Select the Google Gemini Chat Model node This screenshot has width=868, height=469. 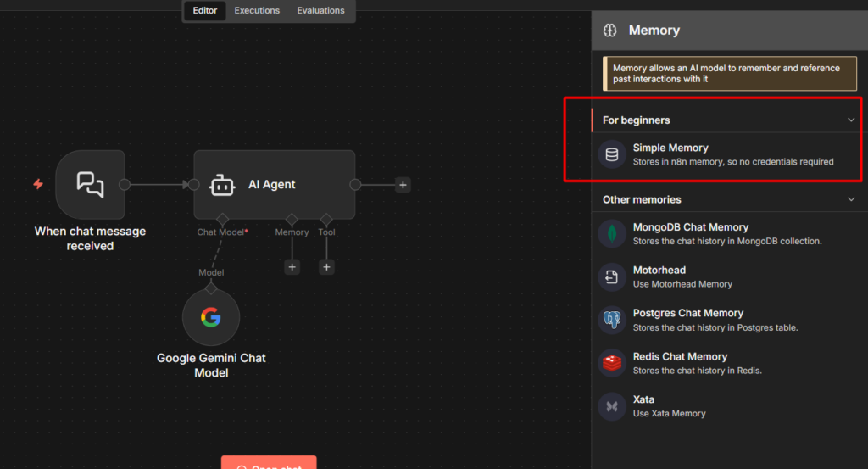(x=211, y=317)
